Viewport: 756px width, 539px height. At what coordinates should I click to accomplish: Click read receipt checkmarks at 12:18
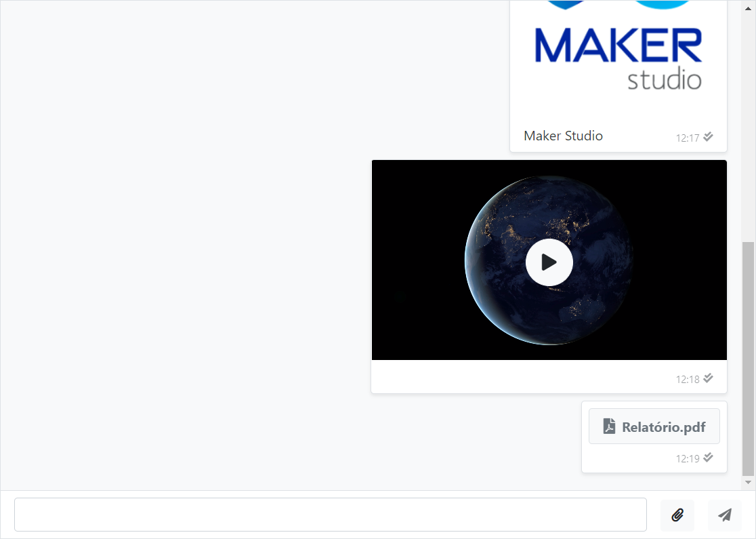click(708, 378)
